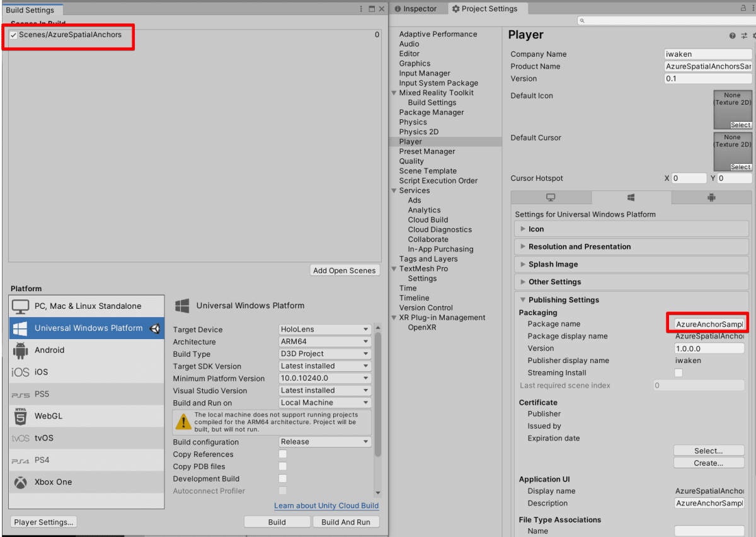Click the Build button
756x537 pixels.
[x=277, y=522]
